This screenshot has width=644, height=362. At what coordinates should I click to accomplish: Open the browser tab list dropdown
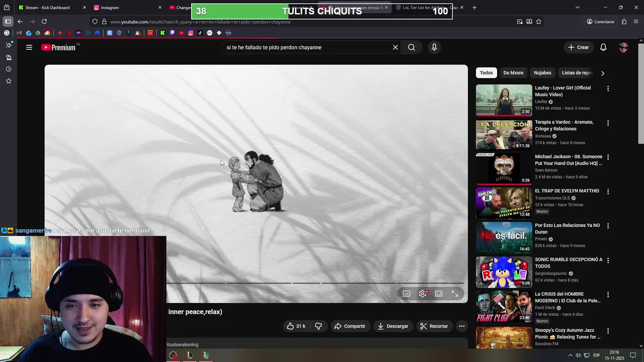(x=578, y=8)
